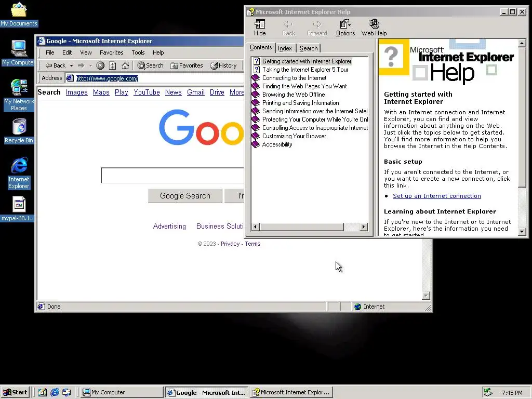Open the Images link on Google page
532x399 pixels.
pyautogui.click(x=77, y=92)
